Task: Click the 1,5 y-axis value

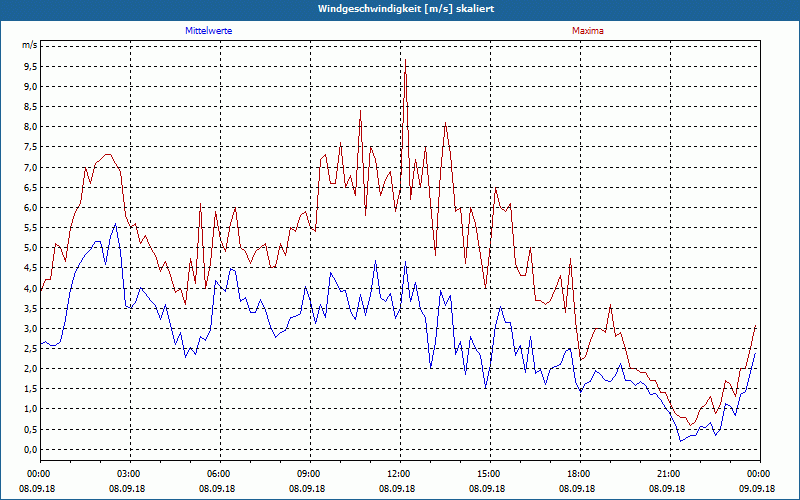Action: coord(30,389)
